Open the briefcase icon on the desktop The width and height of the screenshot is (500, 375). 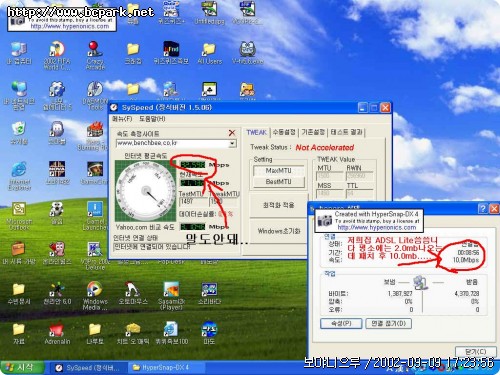click(19, 253)
